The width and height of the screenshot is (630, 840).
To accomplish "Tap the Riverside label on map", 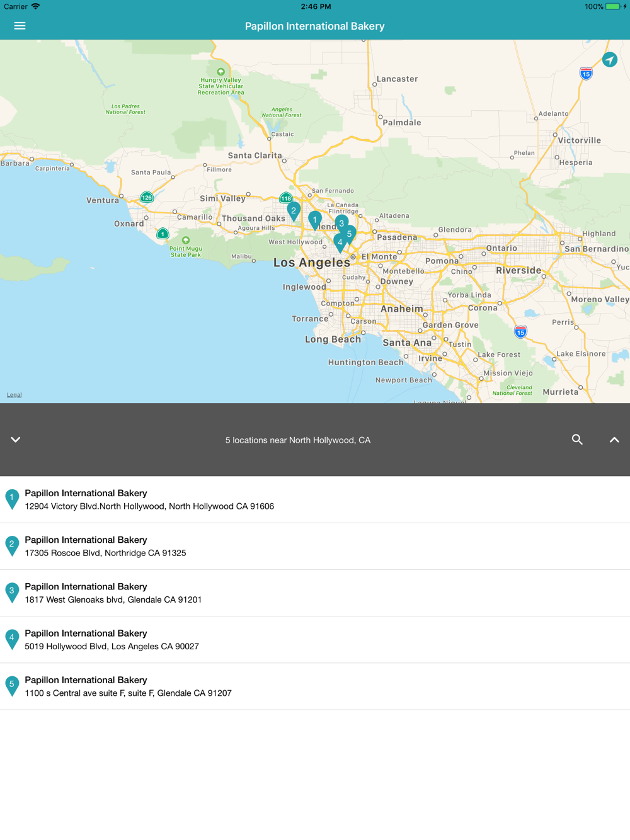I will tap(518, 271).
